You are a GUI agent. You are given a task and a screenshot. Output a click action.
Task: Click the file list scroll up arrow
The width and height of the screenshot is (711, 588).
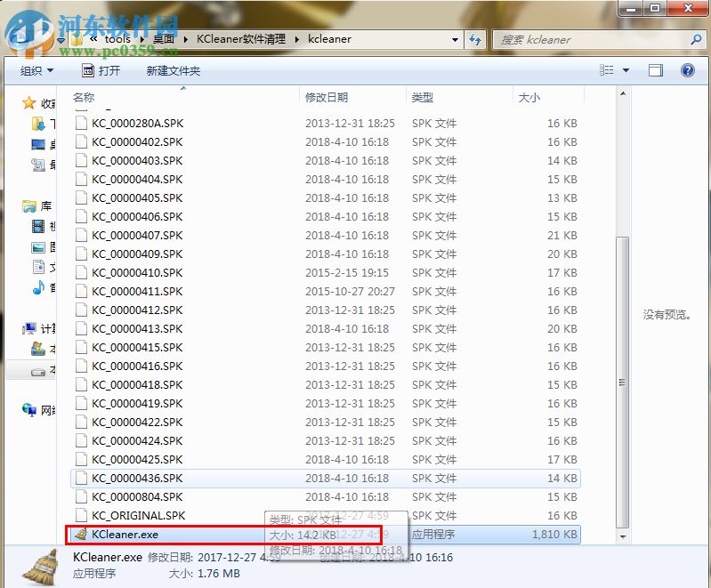pyautogui.click(x=624, y=93)
